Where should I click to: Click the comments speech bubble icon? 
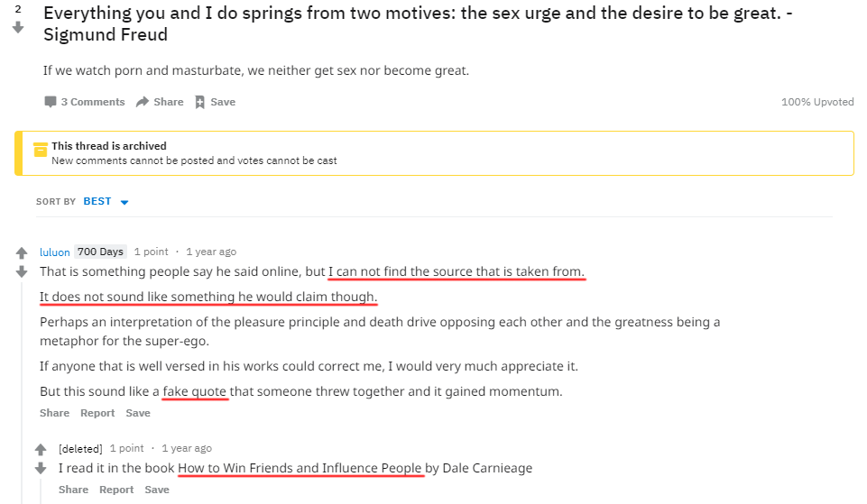tap(51, 102)
